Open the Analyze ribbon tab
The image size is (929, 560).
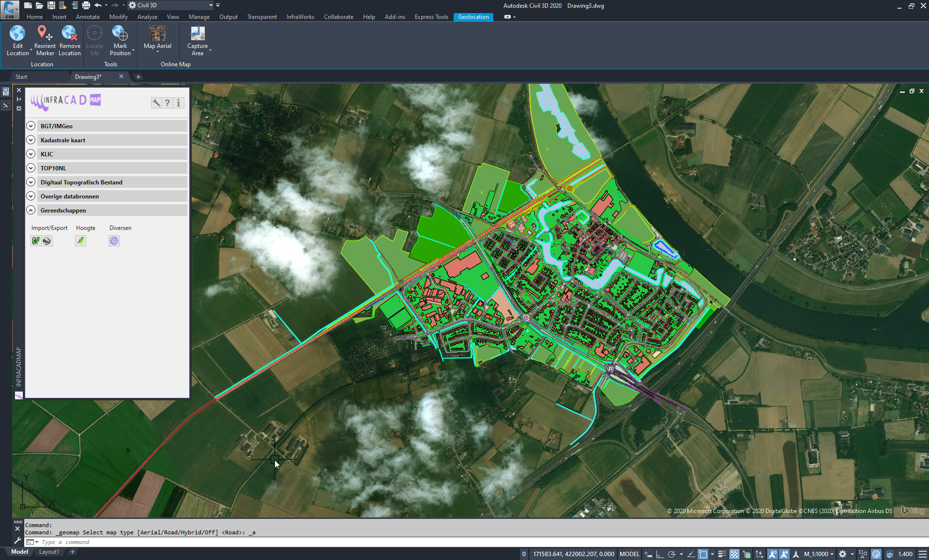[x=147, y=17]
